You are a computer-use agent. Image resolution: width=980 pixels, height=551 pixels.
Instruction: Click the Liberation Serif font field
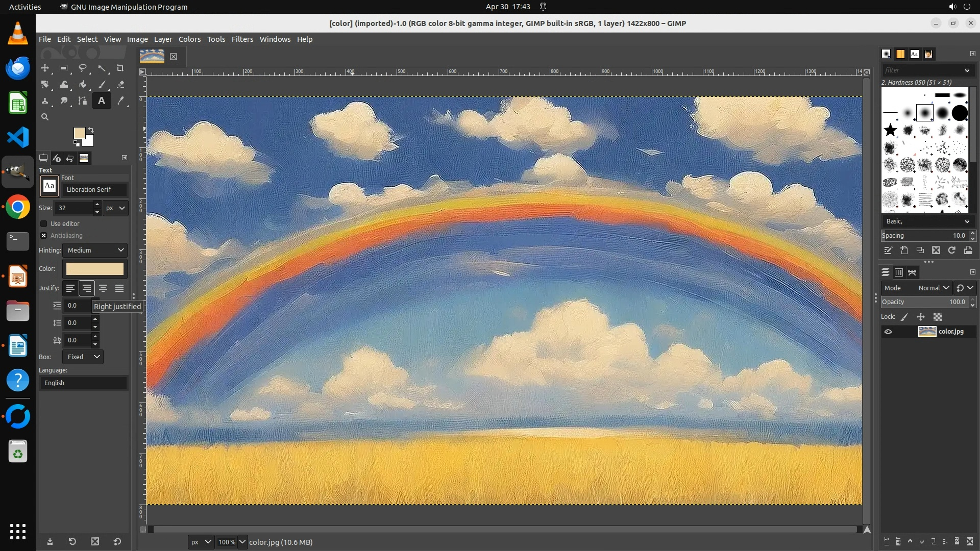click(x=94, y=190)
